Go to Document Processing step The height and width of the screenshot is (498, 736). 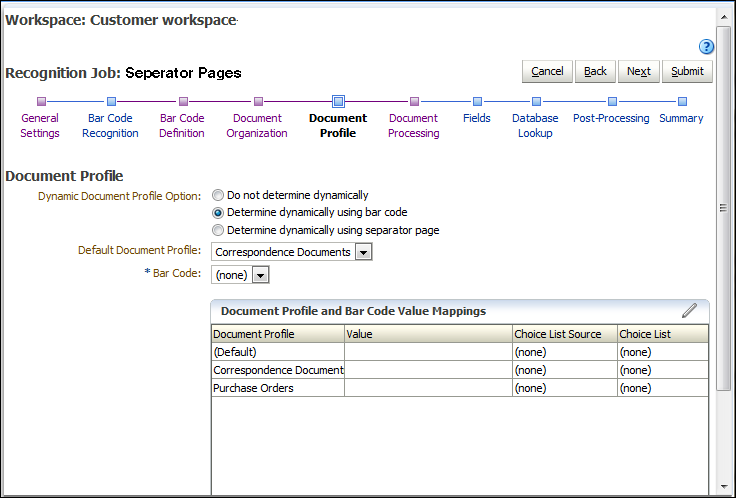click(x=414, y=125)
